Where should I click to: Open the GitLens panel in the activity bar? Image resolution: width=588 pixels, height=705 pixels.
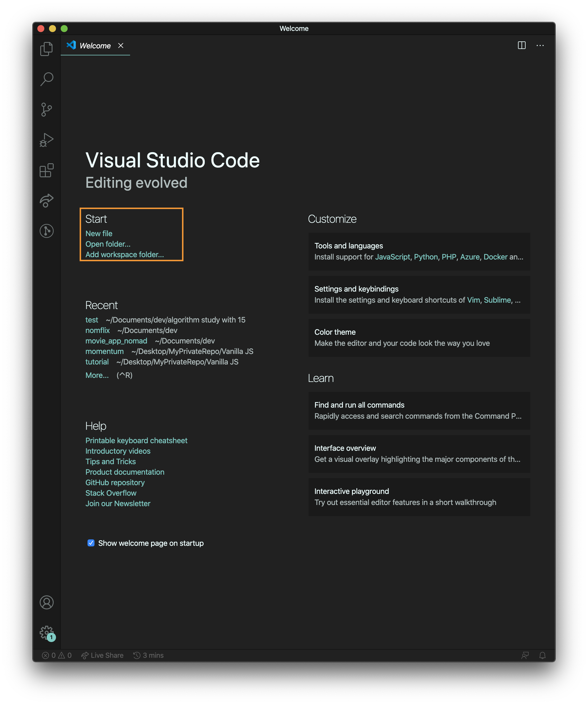46,231
